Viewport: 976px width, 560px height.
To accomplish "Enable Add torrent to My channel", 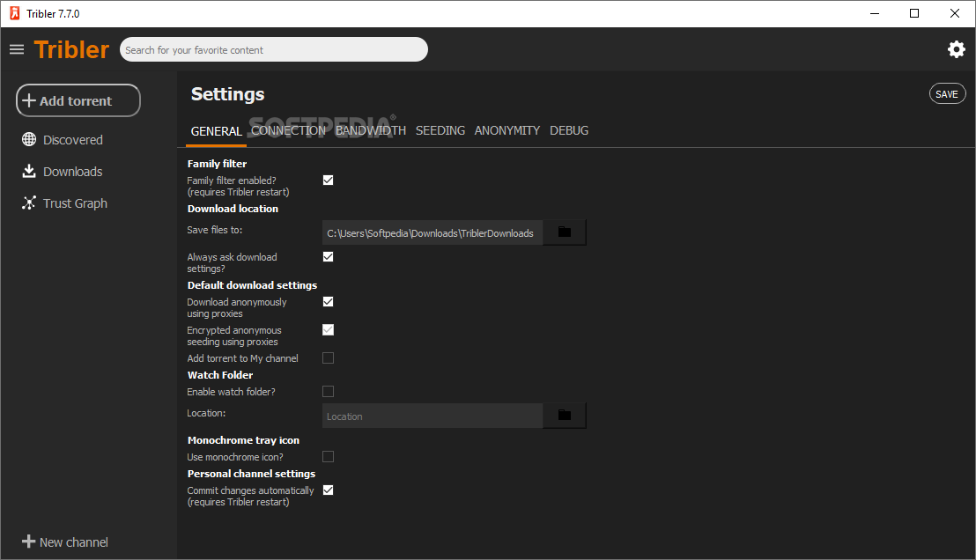I will pyautogui.click(x=328, y=357).
